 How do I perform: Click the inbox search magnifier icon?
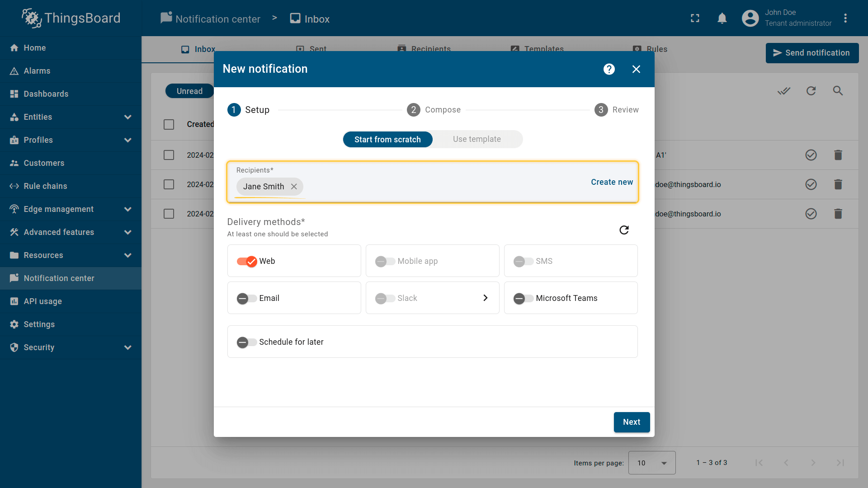tap(838, 91)
